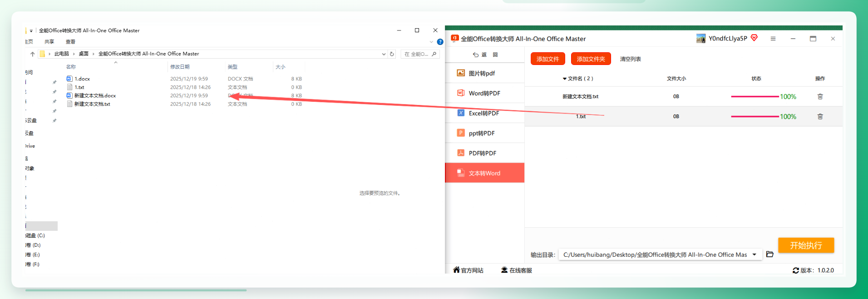Open the 在线客服 link
Screen dimensions: 868x299
[517, 270]
